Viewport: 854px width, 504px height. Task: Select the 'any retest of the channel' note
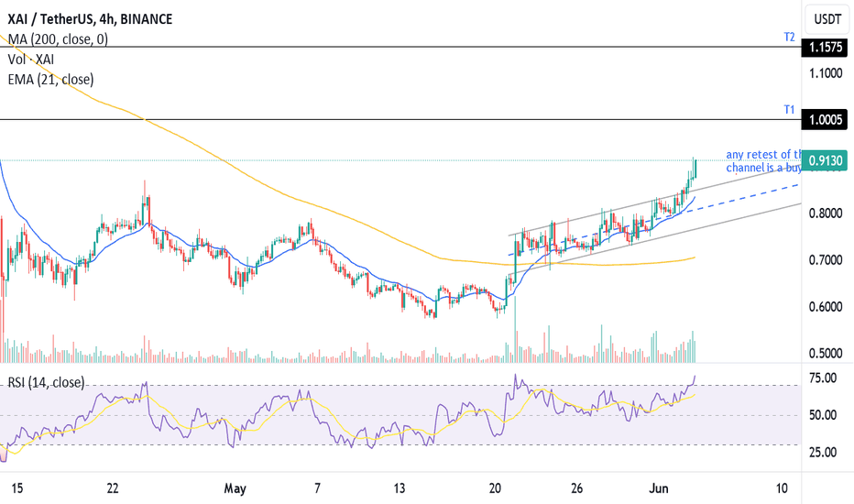[763, 161]
